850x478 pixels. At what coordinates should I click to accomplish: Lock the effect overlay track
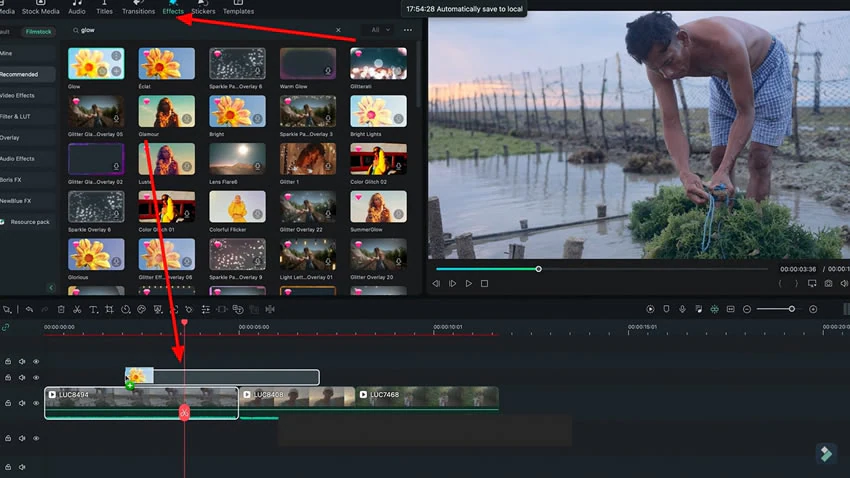(8, 378)
